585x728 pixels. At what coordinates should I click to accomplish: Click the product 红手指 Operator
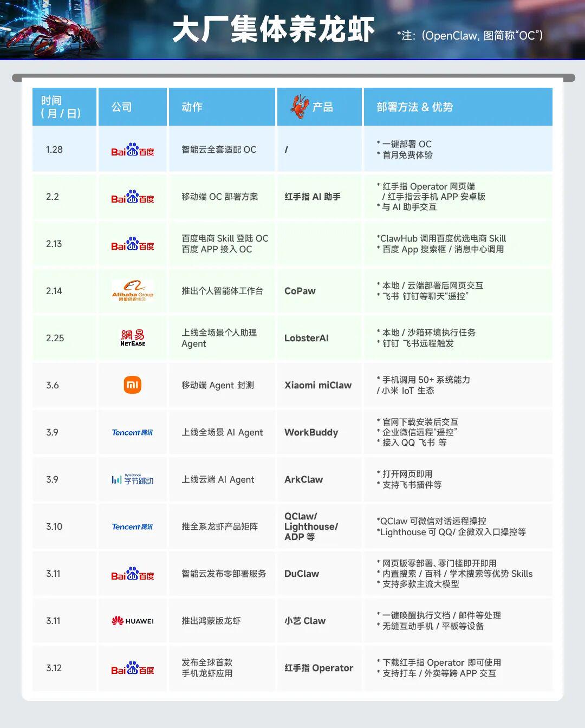pos(319,668)
